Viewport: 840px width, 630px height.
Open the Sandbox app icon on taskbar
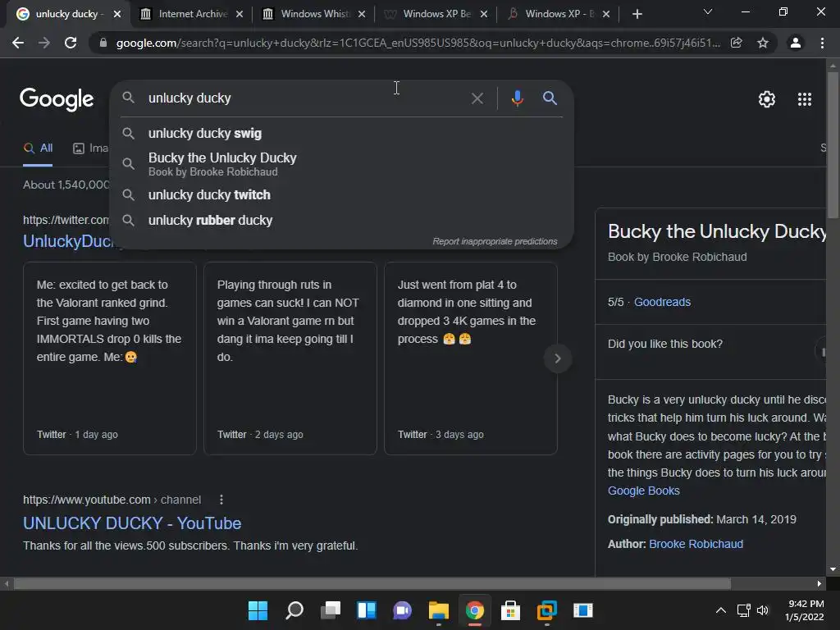point(583,610)
